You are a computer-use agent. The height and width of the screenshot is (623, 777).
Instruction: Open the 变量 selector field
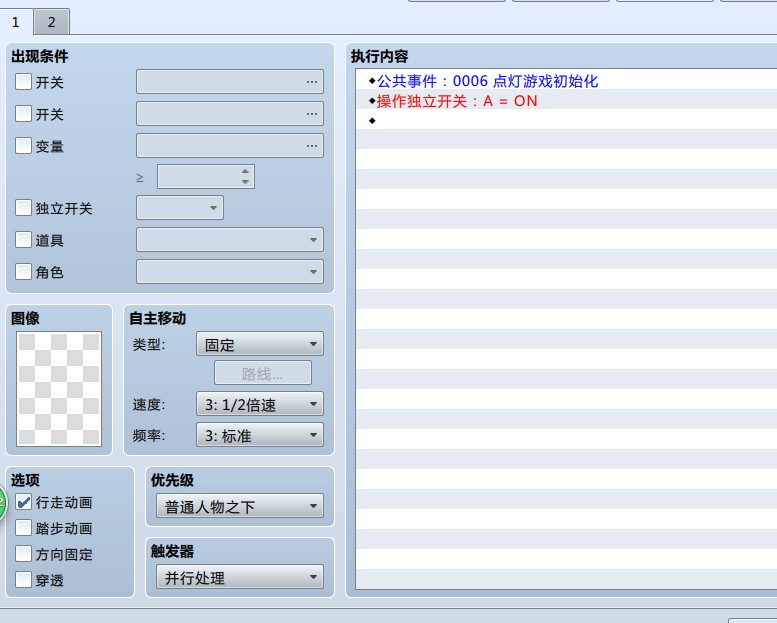coord(230,146)
